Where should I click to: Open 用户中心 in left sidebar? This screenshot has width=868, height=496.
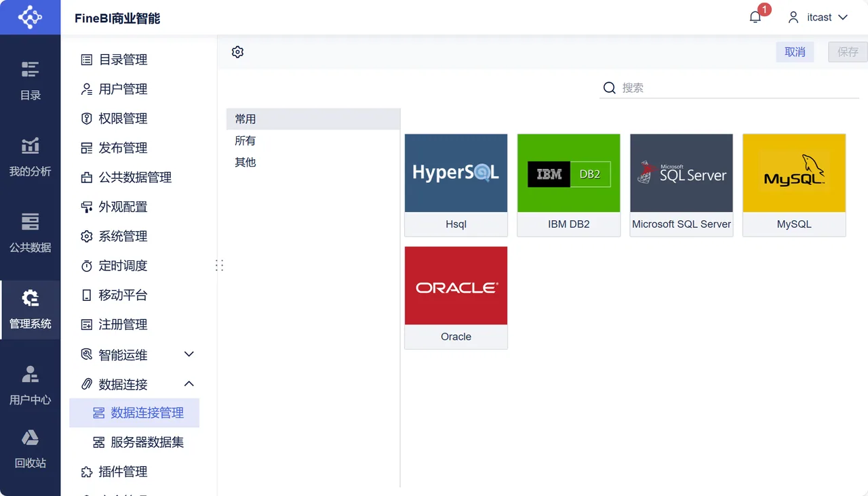[30, 386]
